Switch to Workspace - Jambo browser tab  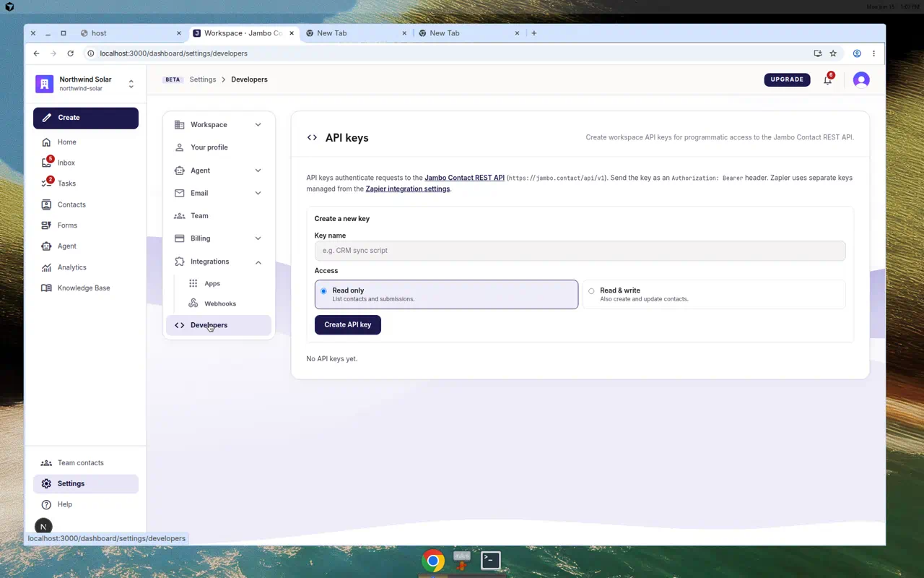pyautogui.click(x=243, y=33)
